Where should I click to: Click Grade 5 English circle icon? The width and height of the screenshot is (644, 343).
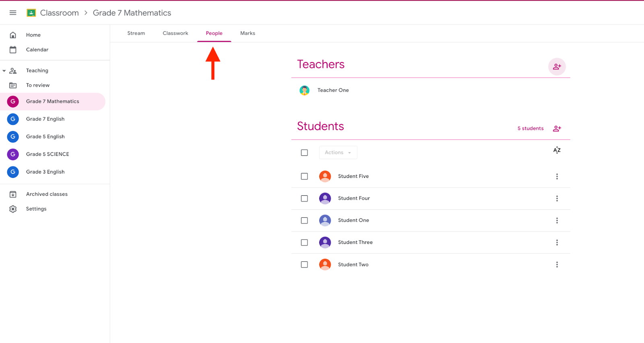coord(13,136)
